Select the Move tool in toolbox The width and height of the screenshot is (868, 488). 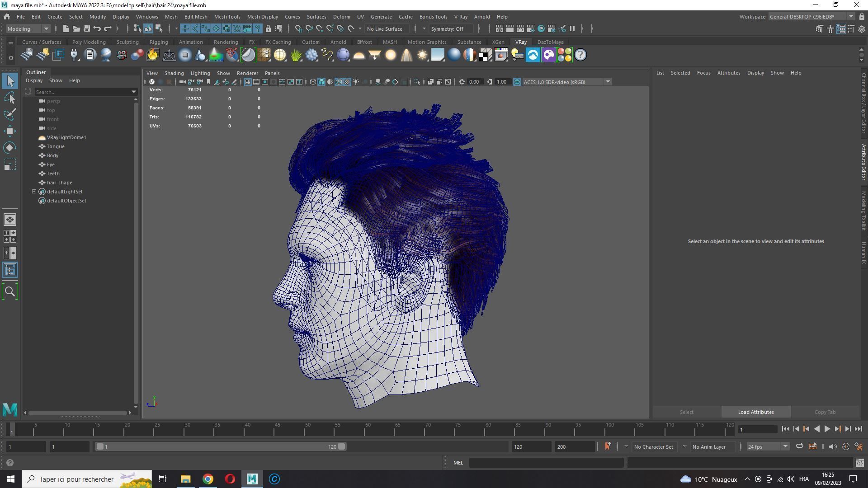(10, 131)
